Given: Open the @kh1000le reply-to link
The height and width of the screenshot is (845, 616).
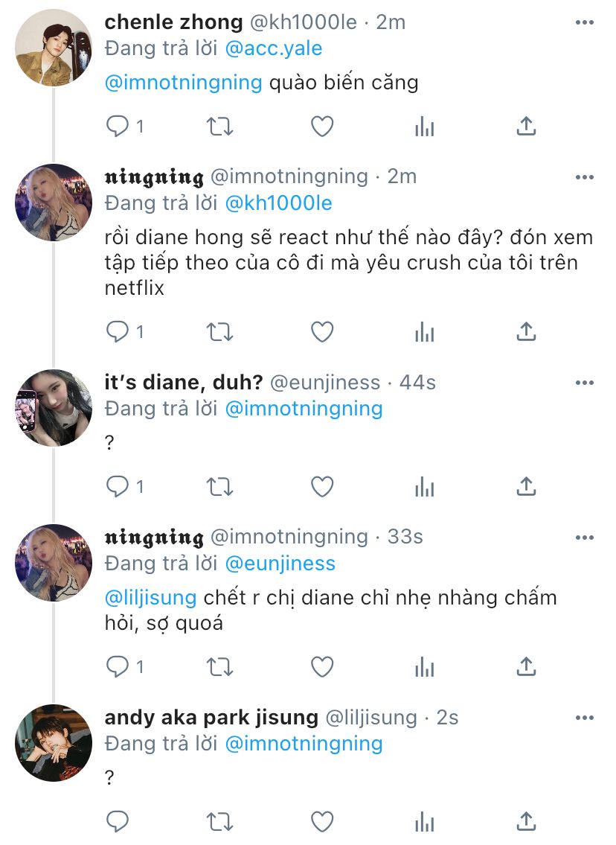Looking at the screenshot, I should point(278,203).
